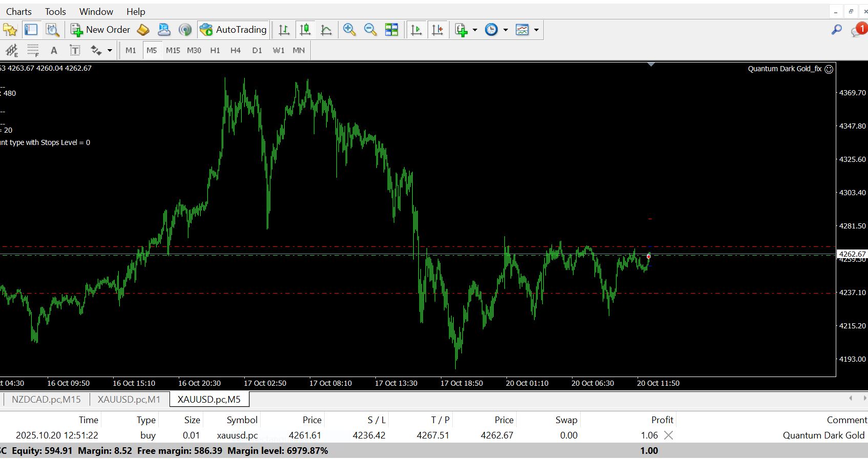Screen dimensions: 868x459
Task: Click the New Order button
Action: (100, 30)
